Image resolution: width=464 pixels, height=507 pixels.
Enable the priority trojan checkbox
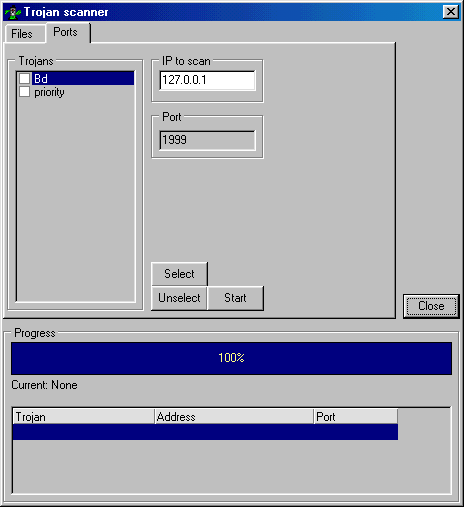(x=25, y=92)
